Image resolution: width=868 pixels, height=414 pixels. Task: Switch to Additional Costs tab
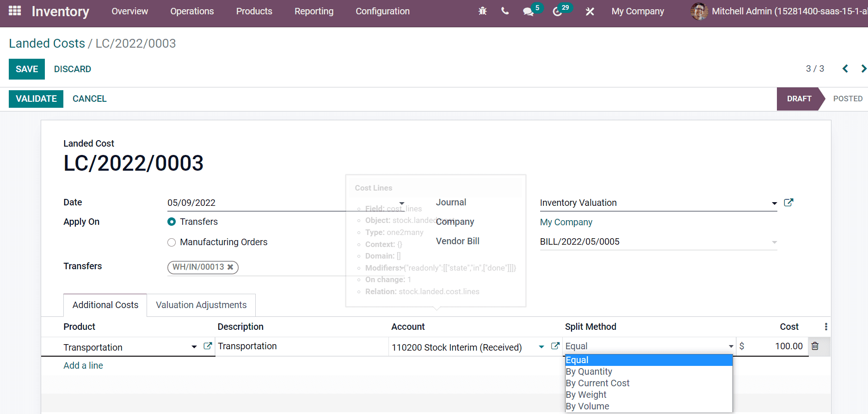tap(105, 305)
